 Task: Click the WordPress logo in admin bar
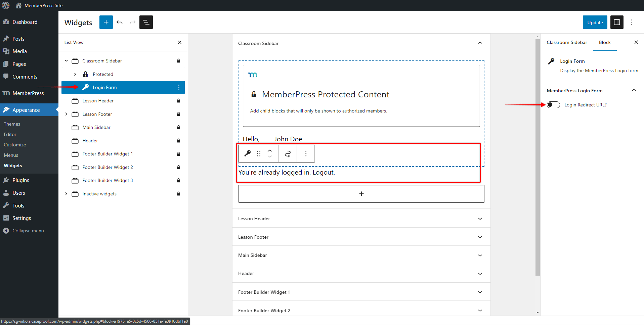pos(6,5)
